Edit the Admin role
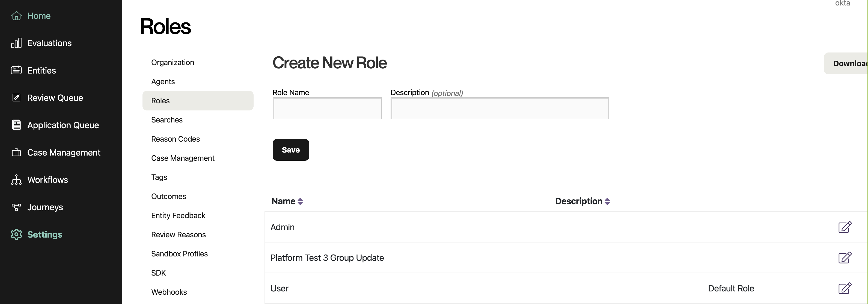The image size is (868, 304). click(x=845, y=227)
